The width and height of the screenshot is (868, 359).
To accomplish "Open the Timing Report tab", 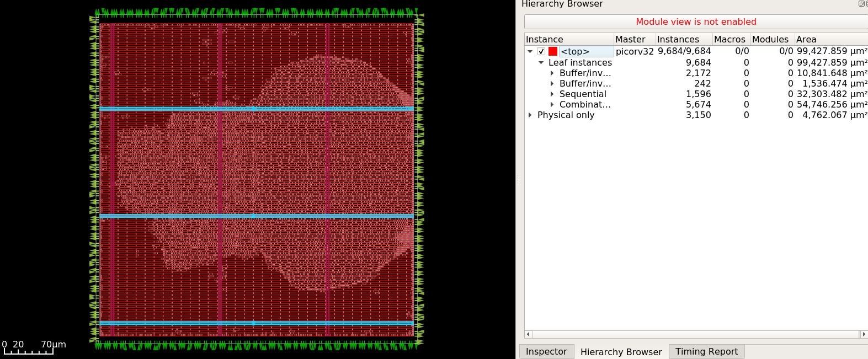I will click(x=706, y=351).
